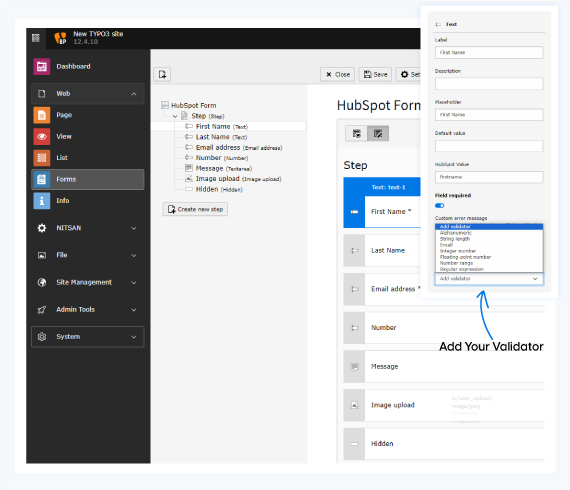570x490 pixels.
Task: Collapse the Step node in tree
Action: pyautogui.click(x=175, y=116)
